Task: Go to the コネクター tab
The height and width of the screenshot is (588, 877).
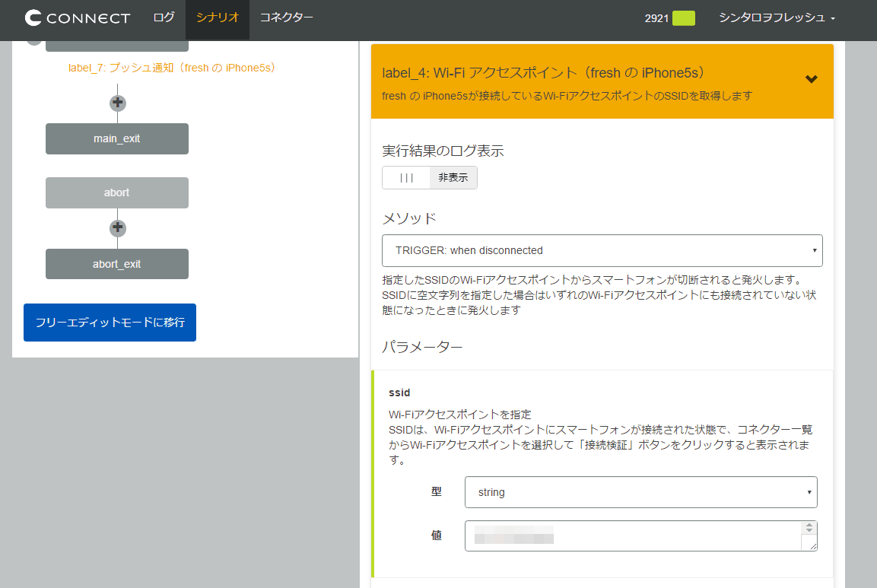Action: pyautogui.click(x=286, y=17)
